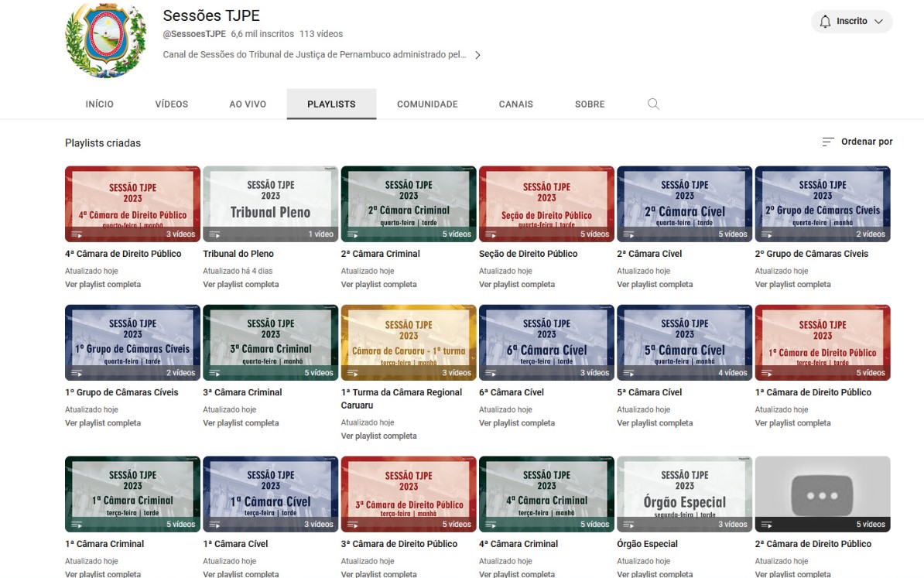Open 2º Grupo de Câmaras Cíveis thumbnail

click(823, 203)
